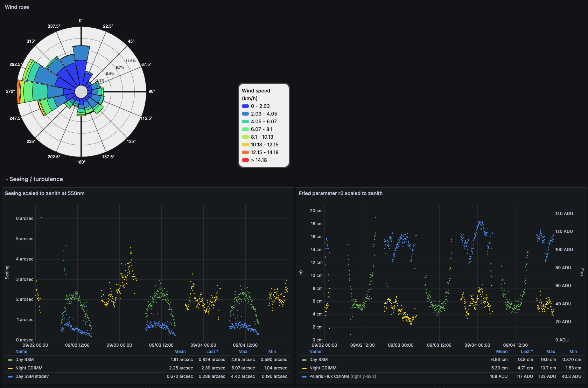Toggle Night CDIMM in Fried parameter legend
This screenshot has width=588, height=388.
323,368
